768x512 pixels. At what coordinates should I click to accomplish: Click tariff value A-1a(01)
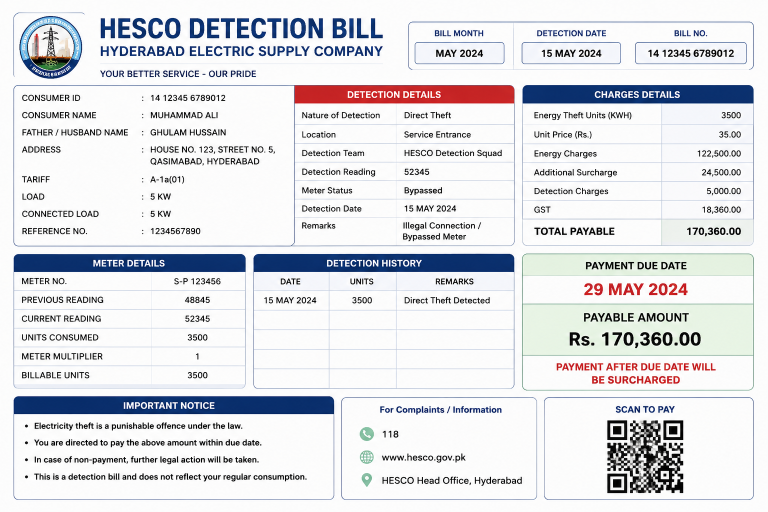167,179
